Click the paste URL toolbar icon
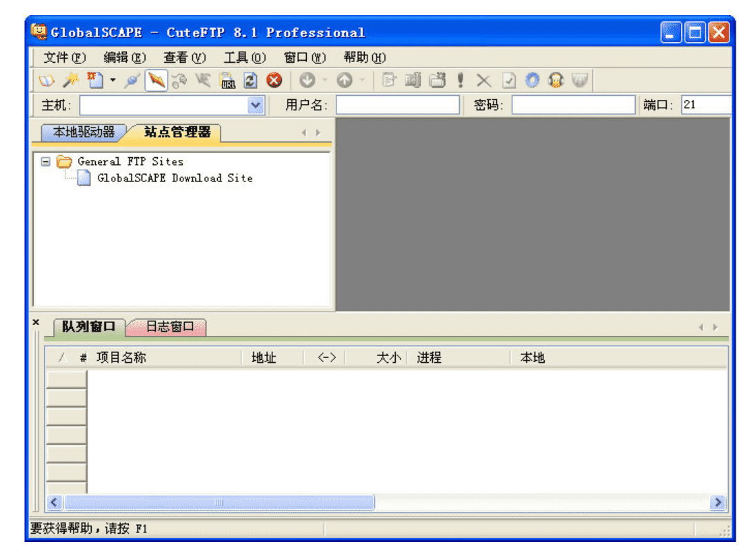755x560 pixels. (228, 81)
